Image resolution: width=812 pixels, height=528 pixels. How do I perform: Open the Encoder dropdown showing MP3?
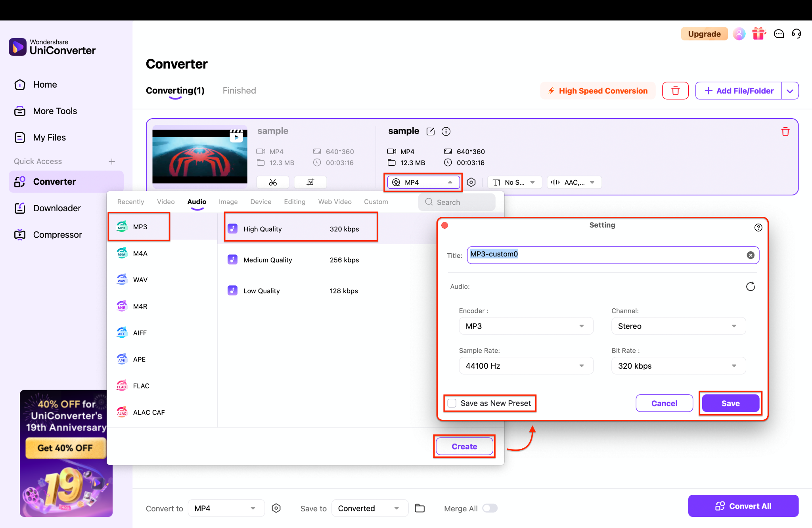tap(526, 326)
